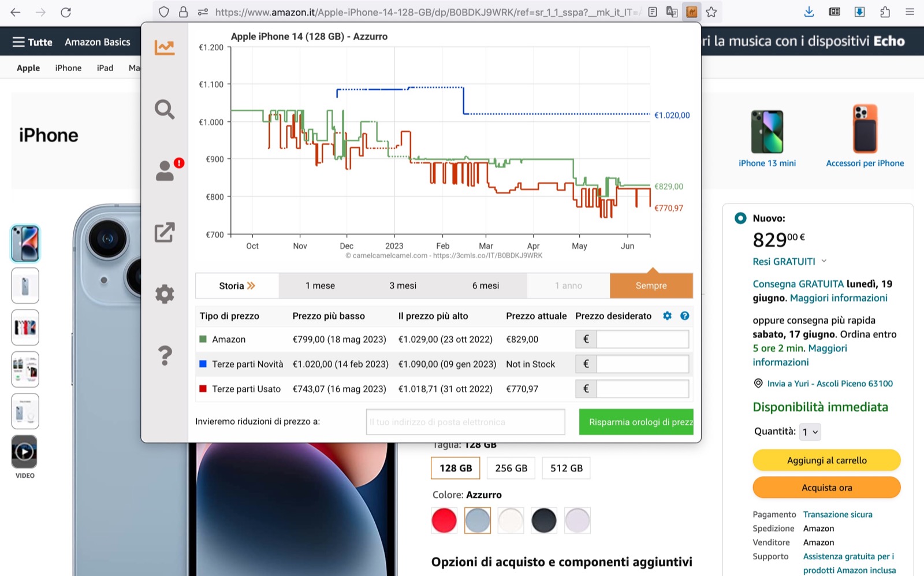Bookmark this page with the star icon
The image size is (924, 576).
(x=711, y=12)
